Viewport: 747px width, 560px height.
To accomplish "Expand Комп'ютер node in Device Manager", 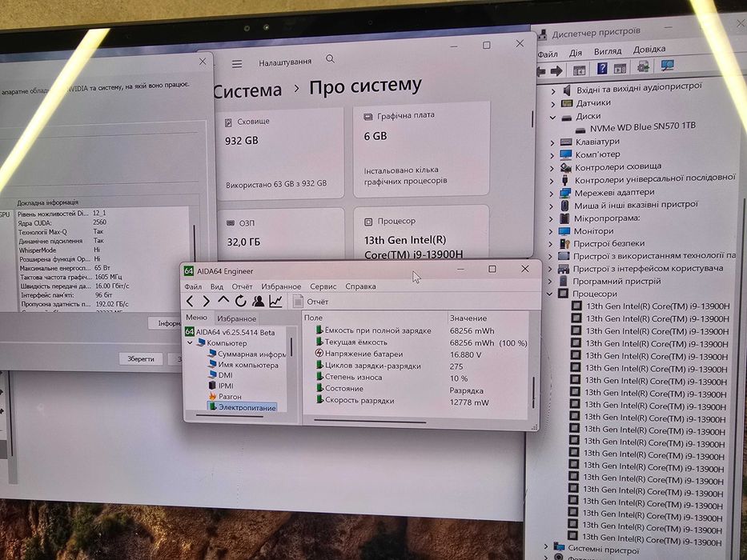I will point(552,155).
